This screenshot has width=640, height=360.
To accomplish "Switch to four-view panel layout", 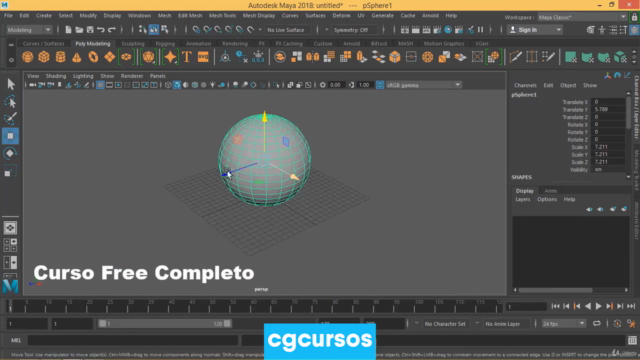I will click(10, 245).
